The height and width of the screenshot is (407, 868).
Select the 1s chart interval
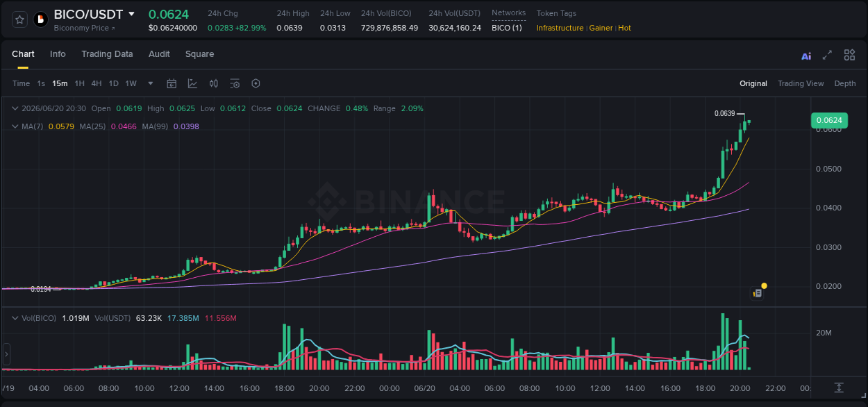[41, 83]
